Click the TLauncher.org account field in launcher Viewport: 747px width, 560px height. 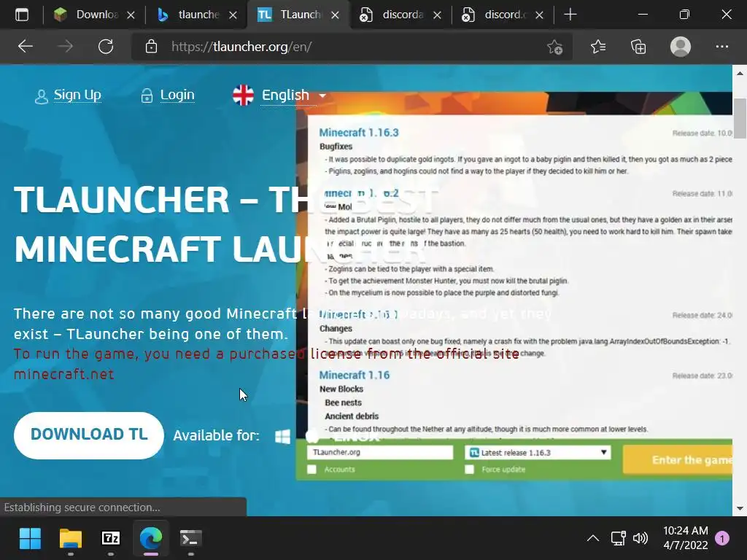pyautogui.click(x=379, y=452)
